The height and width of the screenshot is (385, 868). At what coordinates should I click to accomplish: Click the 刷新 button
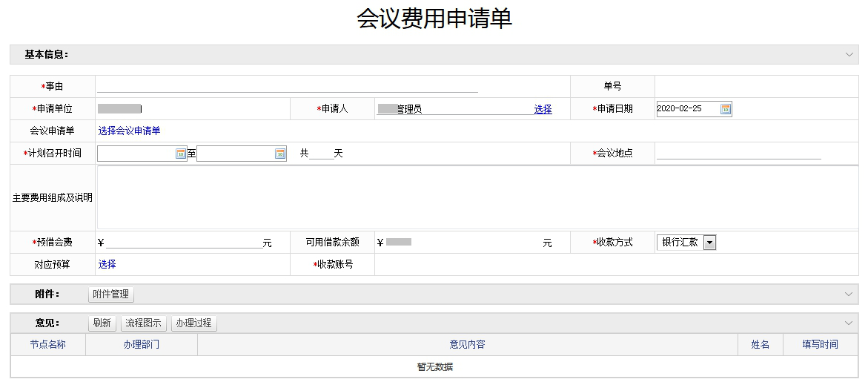pyautogui.click(x=102, y=323)
